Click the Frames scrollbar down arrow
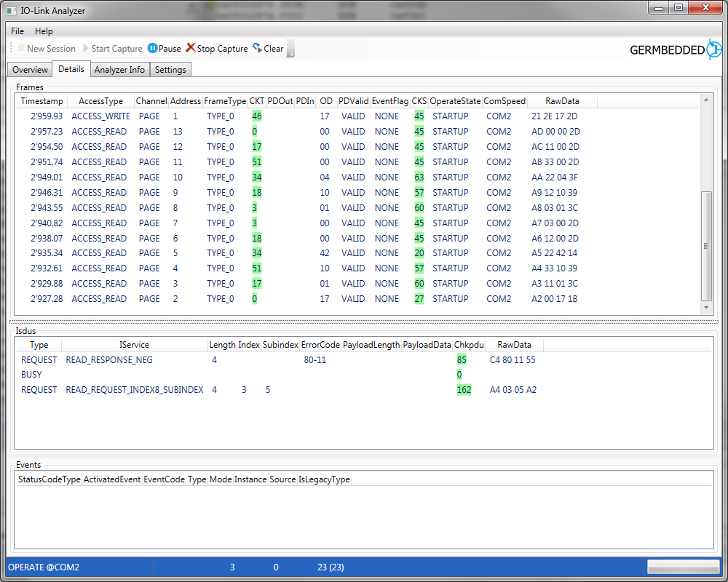The width and height of the screenshot is (728, 582). (705, 308)
